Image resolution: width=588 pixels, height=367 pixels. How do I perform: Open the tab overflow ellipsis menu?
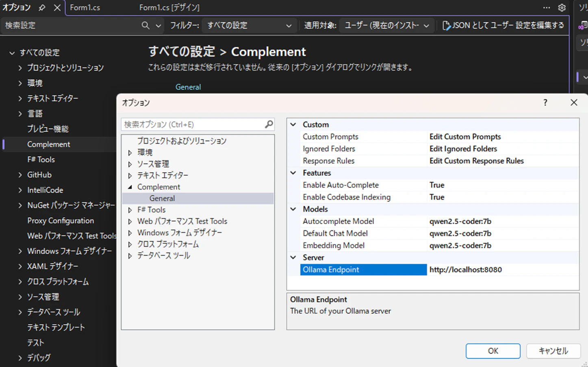pos(547,7)
